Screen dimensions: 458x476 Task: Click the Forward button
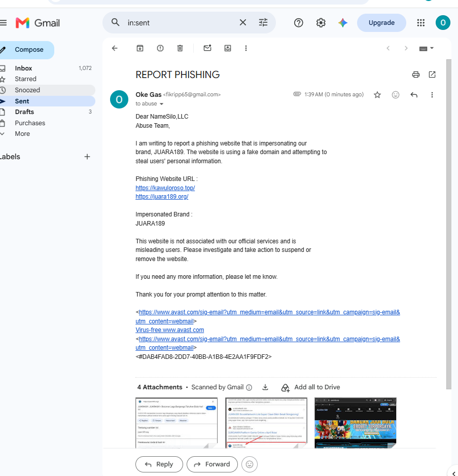click(x=212, y=464)
